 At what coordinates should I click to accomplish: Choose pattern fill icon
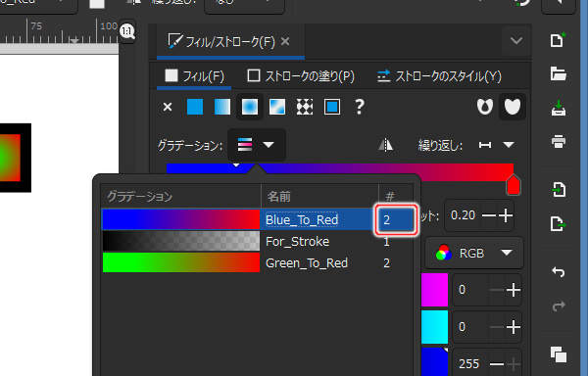pyautogui.click(x=305, y=107)
